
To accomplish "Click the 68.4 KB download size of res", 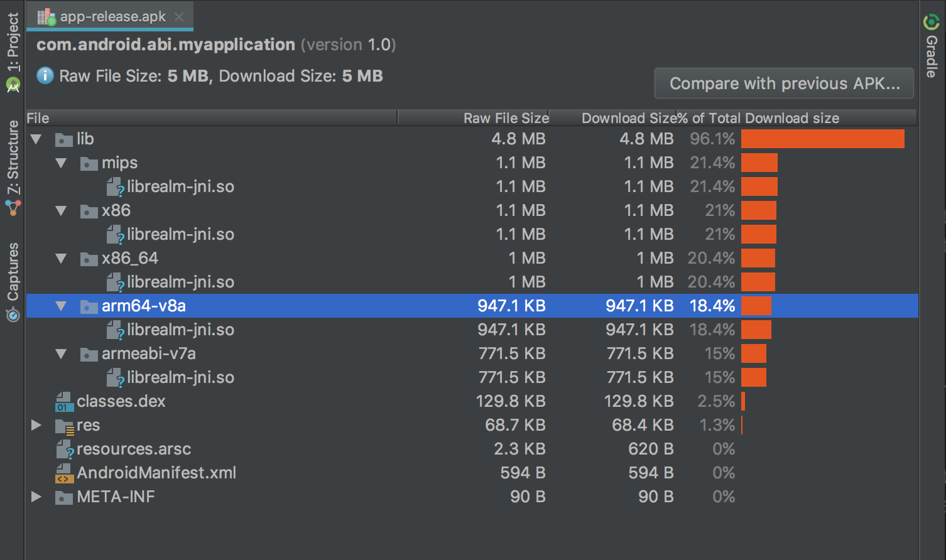I will coord(642,426).
